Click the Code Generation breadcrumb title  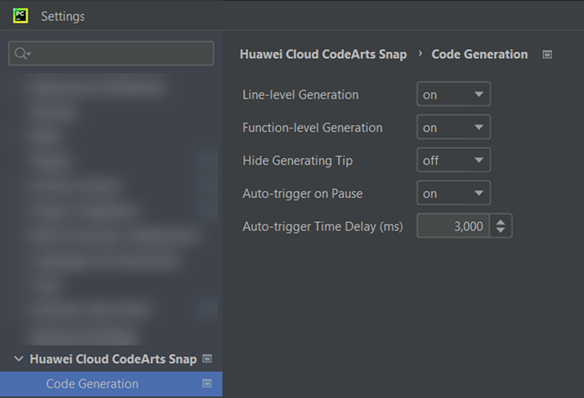tap(480, 54)
